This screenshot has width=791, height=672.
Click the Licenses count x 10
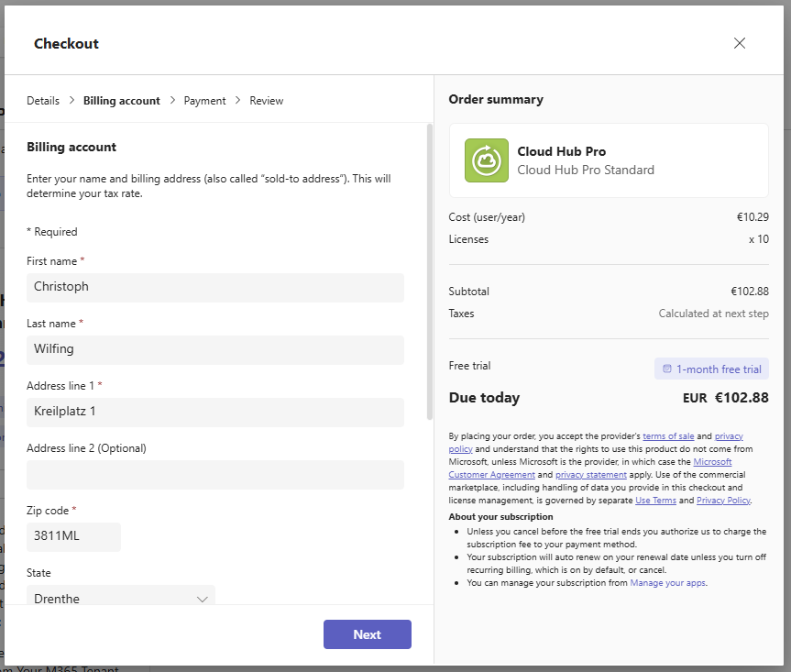(759, 239)
